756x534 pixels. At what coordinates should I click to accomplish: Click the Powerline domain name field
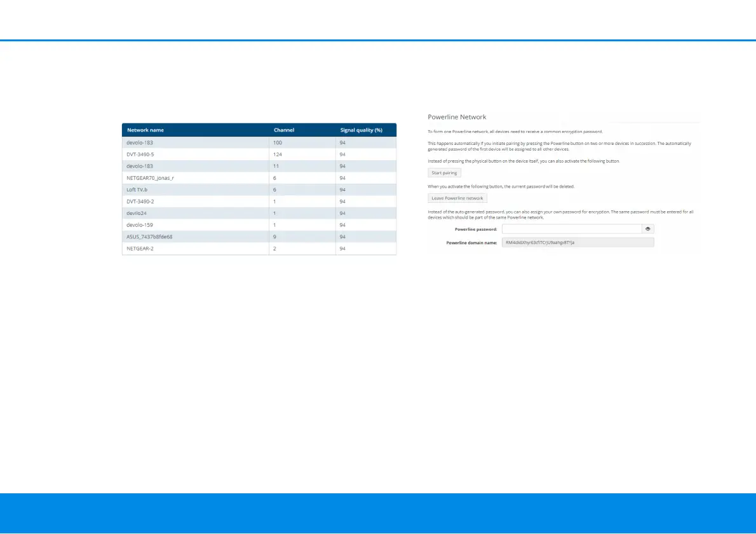tap(577, 243)
